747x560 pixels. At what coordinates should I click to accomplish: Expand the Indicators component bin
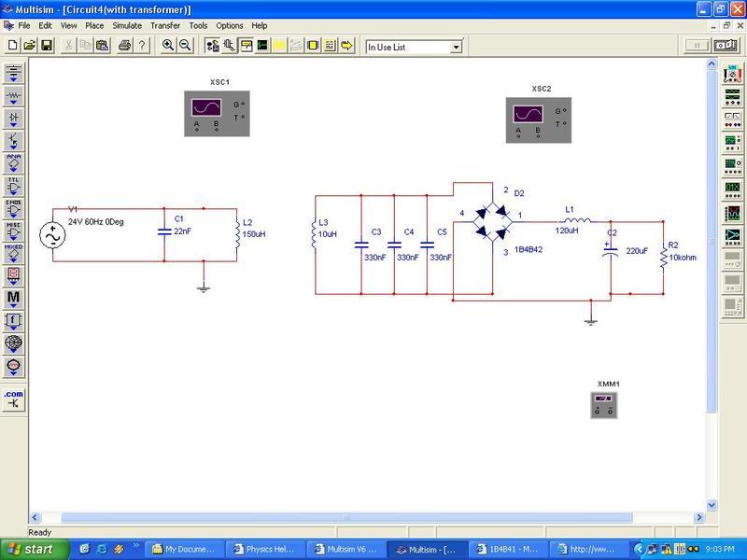13,275
